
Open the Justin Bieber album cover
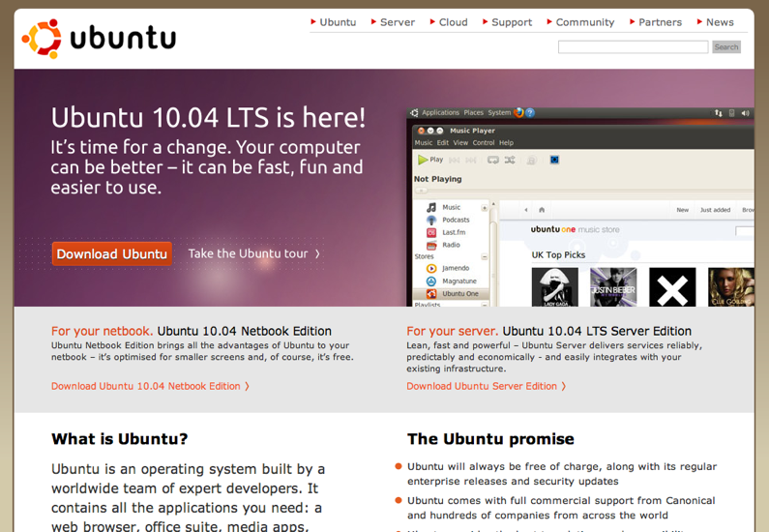613,287
